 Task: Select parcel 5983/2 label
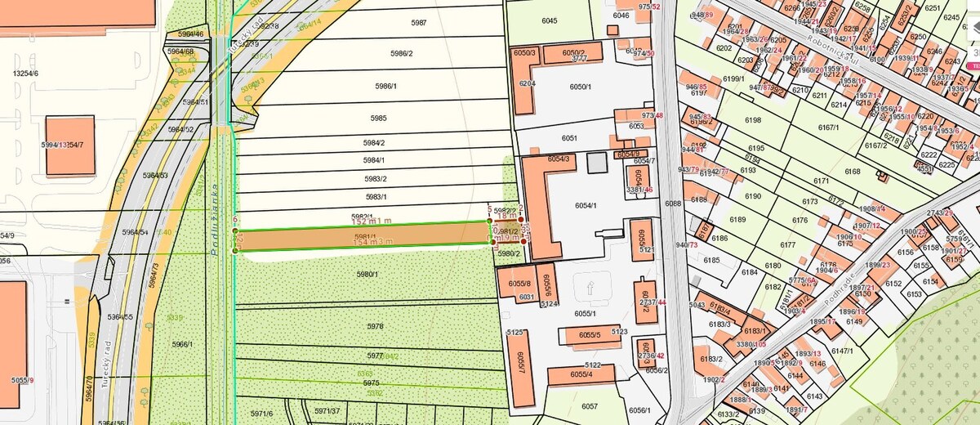click(x=376, y=179)
